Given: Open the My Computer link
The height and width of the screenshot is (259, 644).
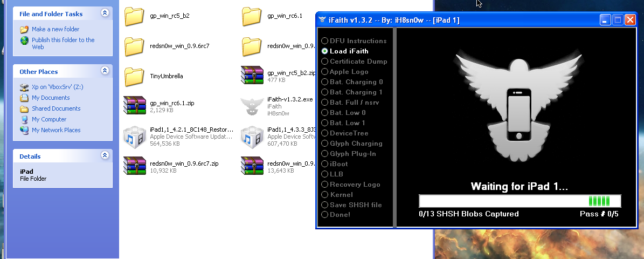Looking at the screenshot, I should click(49, 119).
